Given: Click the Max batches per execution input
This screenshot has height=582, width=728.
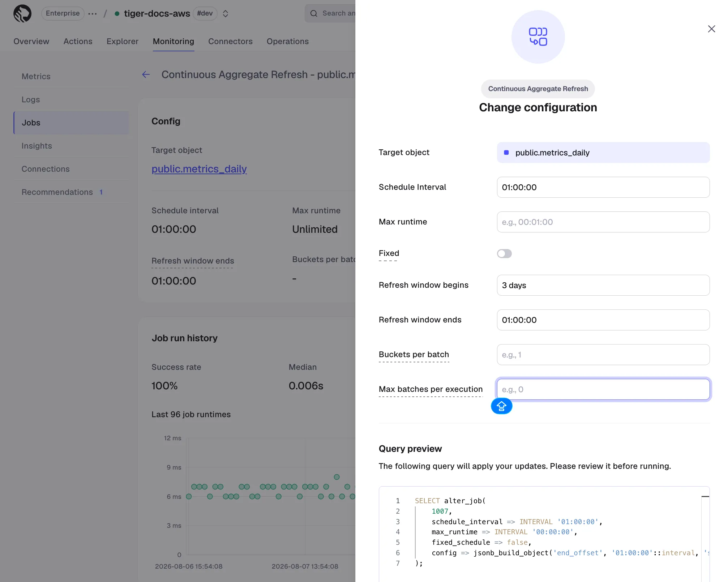Looking at the screenshot, I should 603,389.
